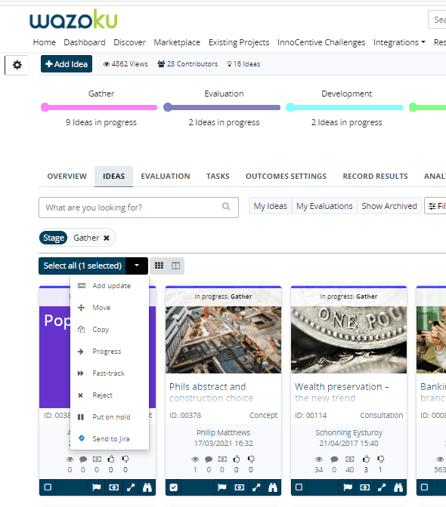Click the pink Gather stage progress bar
The image size is (446, 507).
click(99, 107)
